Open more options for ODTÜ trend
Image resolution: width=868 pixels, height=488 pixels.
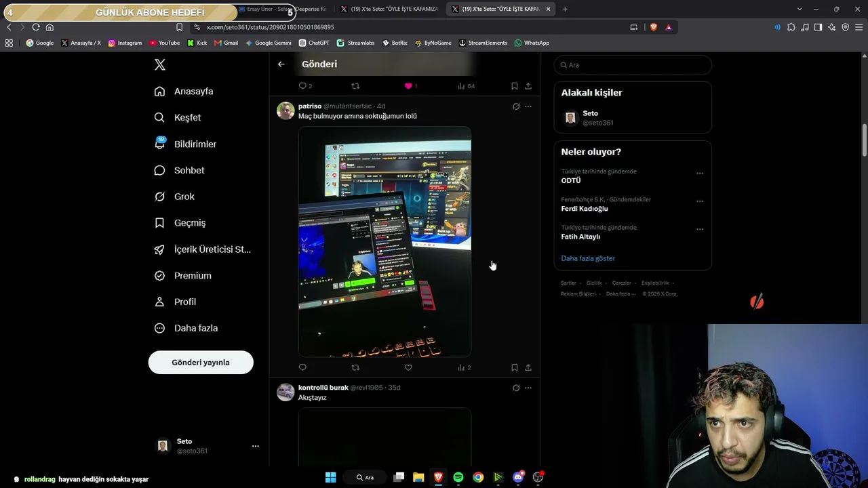click(x=700, y=173)
